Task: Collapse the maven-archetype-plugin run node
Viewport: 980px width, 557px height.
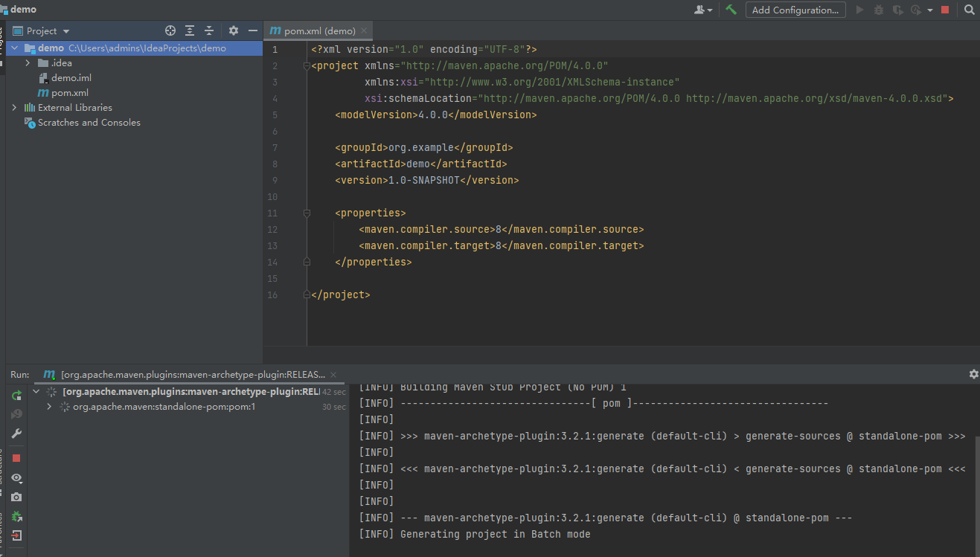Action: tap(36, 392)
